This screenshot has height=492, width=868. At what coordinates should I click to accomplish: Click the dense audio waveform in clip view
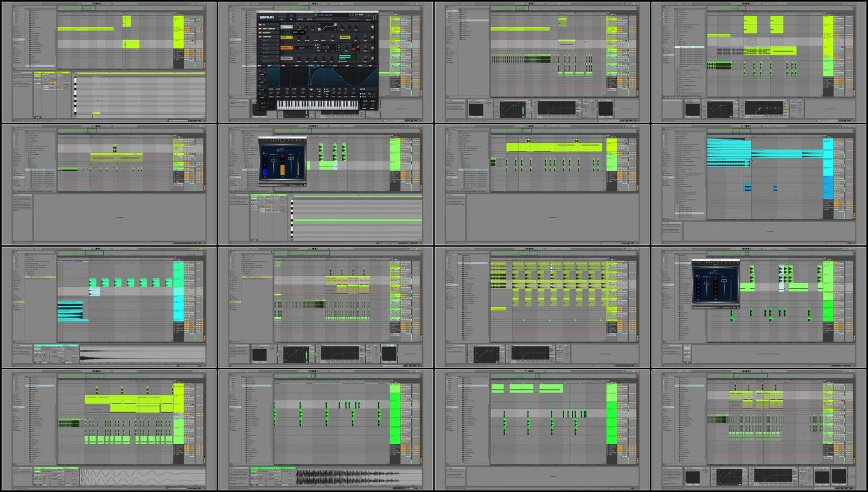point(359,477)
